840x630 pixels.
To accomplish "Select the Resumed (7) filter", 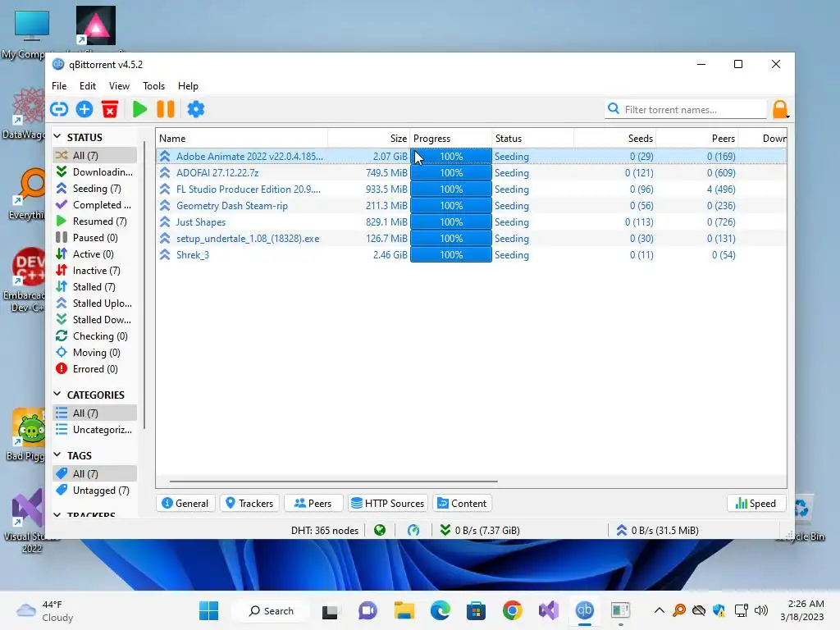I will pos(95,221).
